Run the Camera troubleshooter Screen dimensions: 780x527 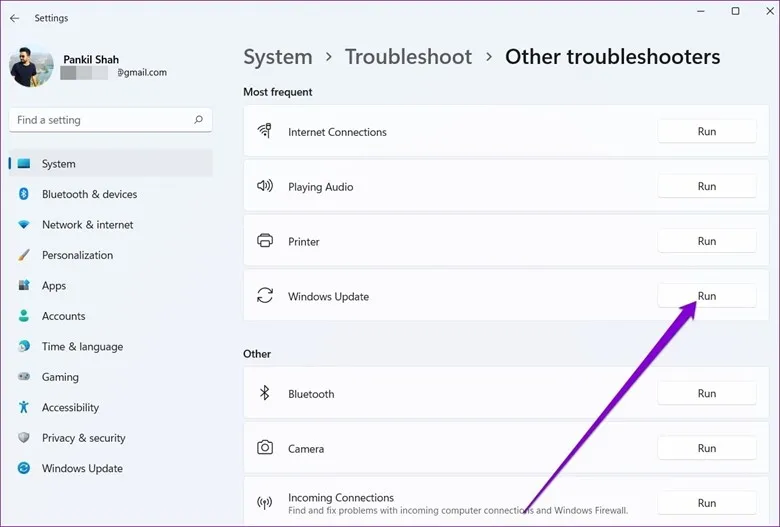pyautogui.click(x=706, y=448)
